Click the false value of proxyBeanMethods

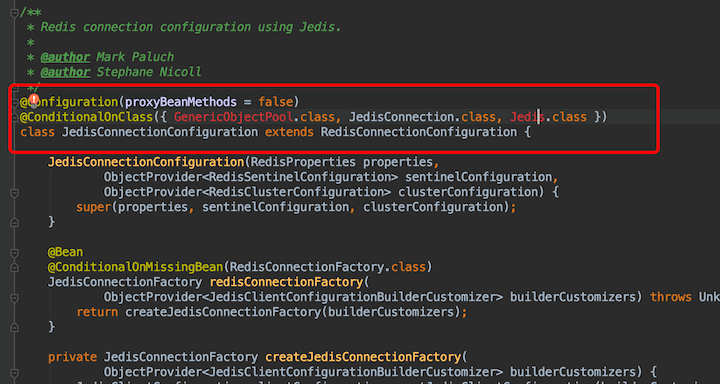click(x=276, y=101)
